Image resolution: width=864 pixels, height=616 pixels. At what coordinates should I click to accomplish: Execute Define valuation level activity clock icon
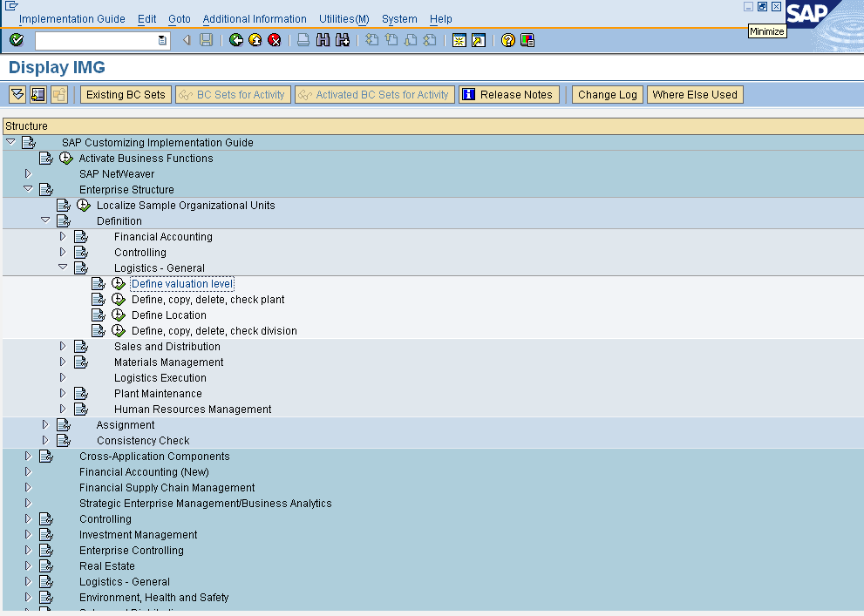click(x=119, y=284)
